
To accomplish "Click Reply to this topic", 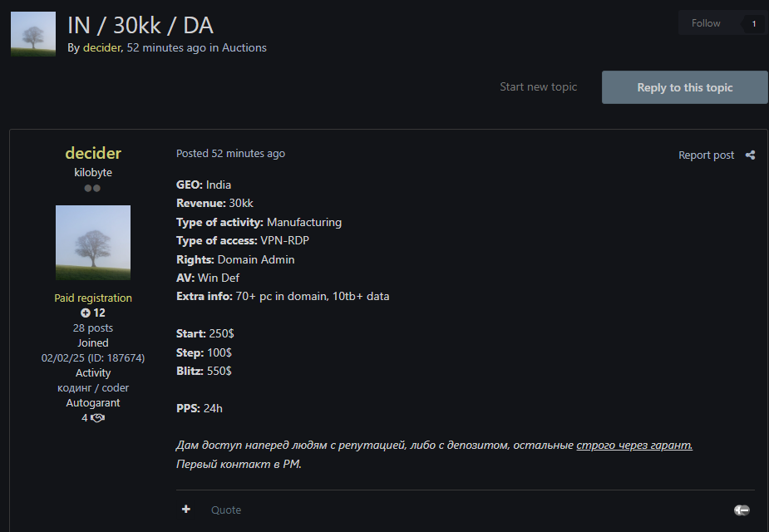I will click(685, 87).
